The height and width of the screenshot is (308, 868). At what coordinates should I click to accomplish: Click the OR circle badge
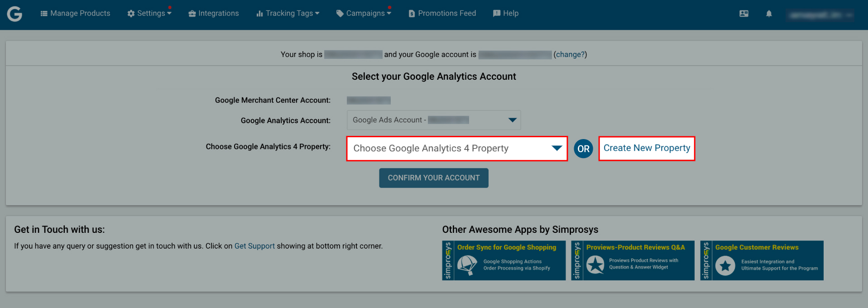tap(584, 149)
